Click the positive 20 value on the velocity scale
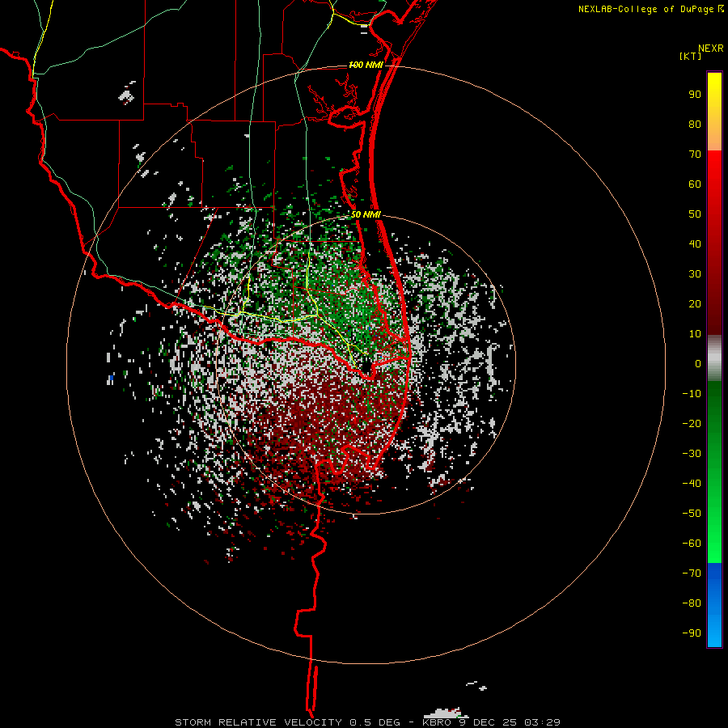 pos(695,304)
